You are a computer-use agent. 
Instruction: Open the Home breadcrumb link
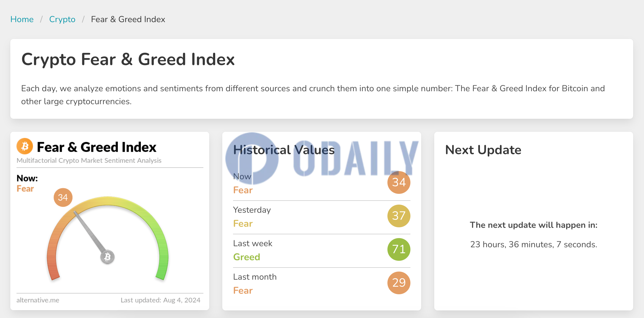coord(22,19)
